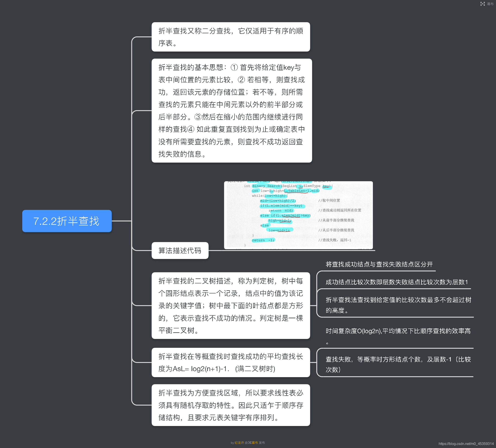The height and width of the screenshot is (448, 496).
Task: Open the author link 纪龙许
Action: [x=239, y=443]
